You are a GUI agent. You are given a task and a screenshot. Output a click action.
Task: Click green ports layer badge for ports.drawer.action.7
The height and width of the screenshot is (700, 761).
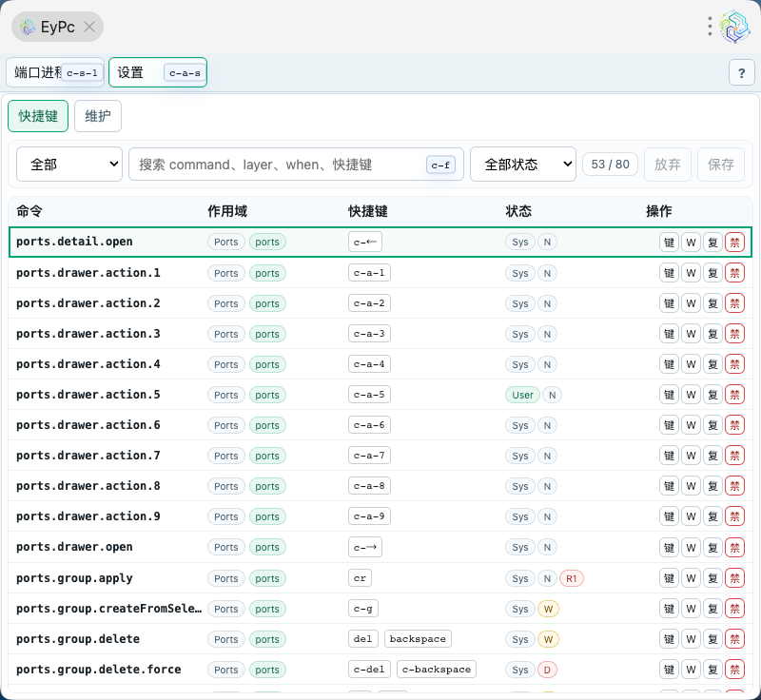click(267, 456)
